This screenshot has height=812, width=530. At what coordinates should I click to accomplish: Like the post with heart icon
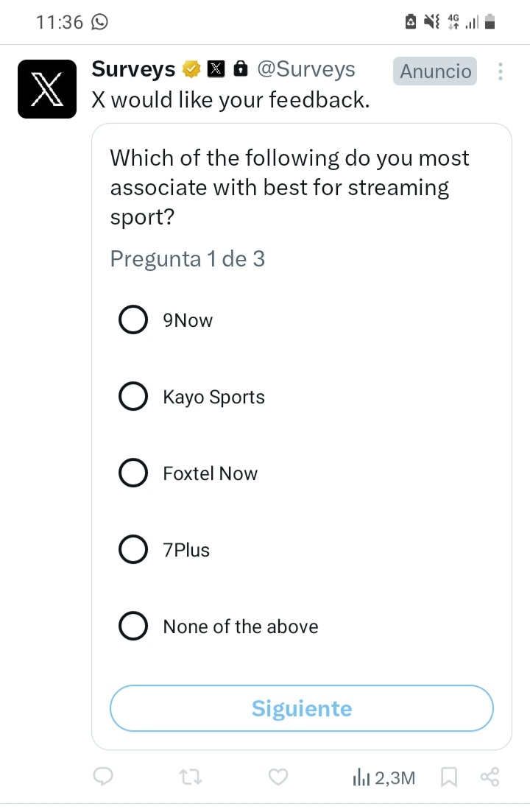pos(278,777)
